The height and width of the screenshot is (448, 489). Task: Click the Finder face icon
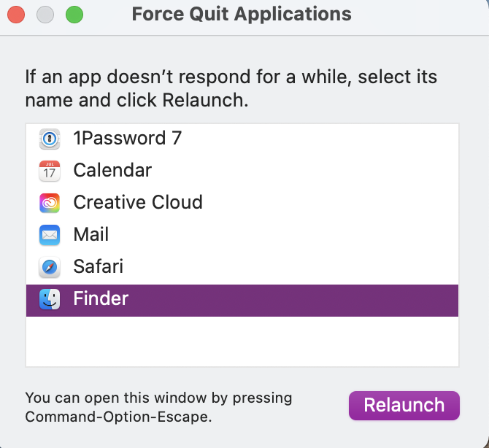(49, 299)
